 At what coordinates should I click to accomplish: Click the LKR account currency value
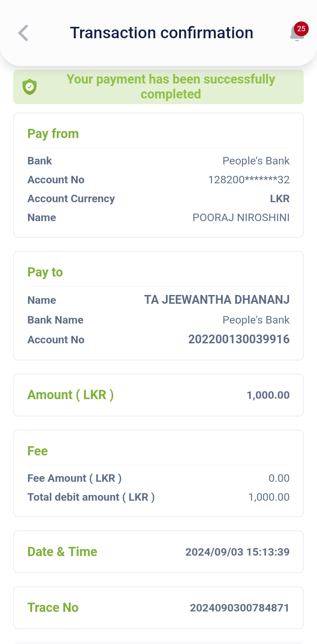[x=280, y=199]
